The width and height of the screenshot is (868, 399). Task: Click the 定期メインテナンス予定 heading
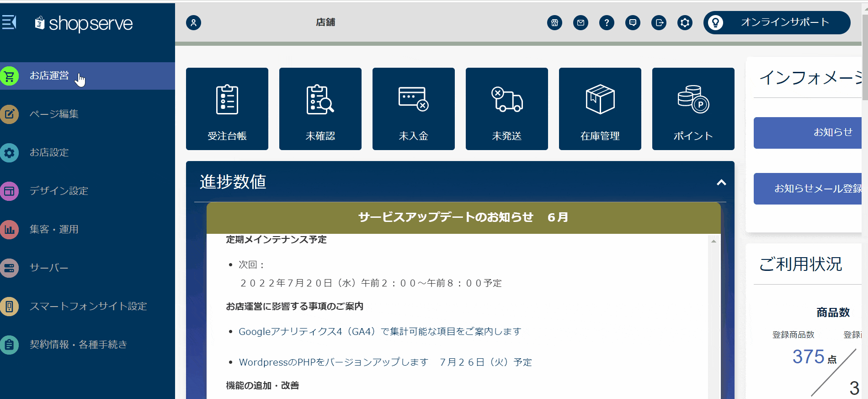click(276, 239)
